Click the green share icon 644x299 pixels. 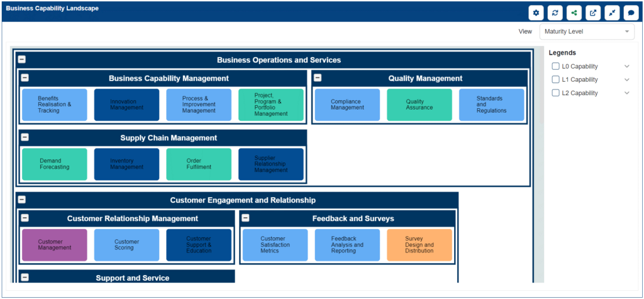pyautogui.click(x=574, y=13)
